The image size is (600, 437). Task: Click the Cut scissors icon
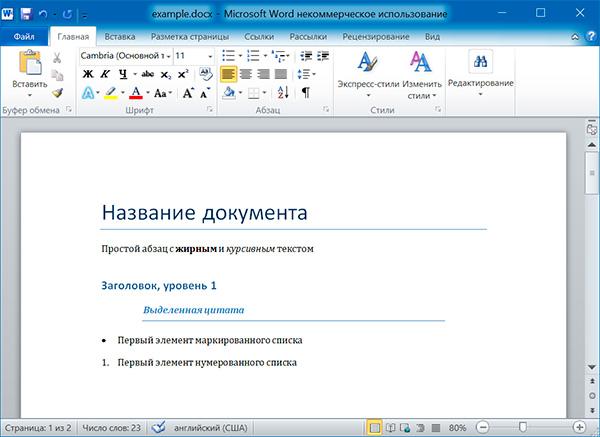(x=57, y=57)
